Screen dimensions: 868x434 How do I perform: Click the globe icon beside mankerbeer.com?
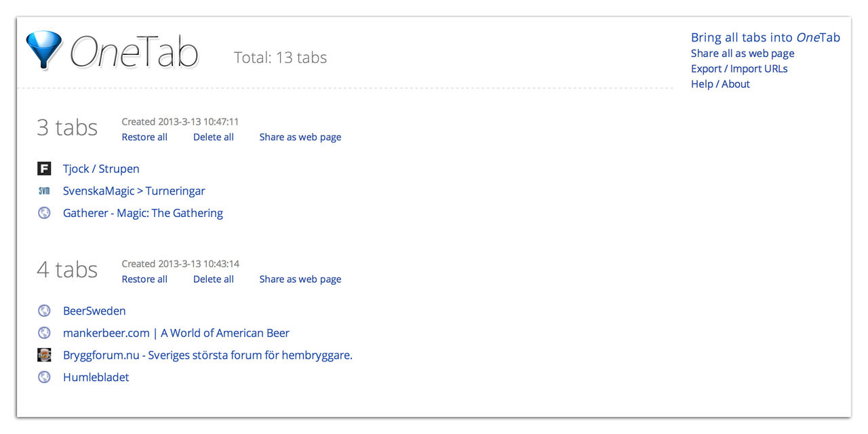pos(44,332)
